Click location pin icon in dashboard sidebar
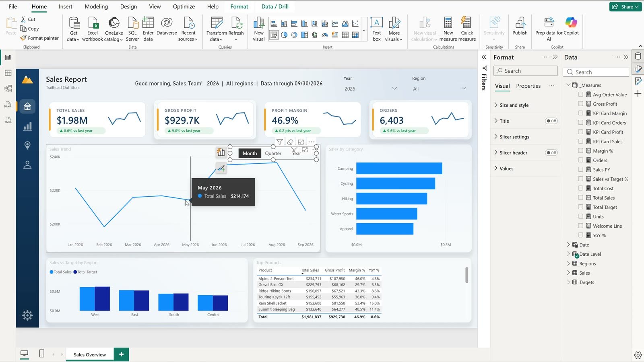 pyautogui.click(x=27, y=145)
